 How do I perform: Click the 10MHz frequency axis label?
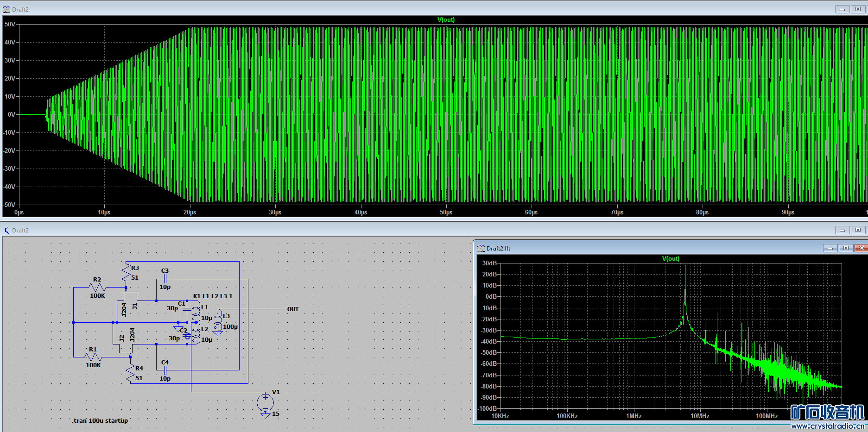(x=700, y=416)
